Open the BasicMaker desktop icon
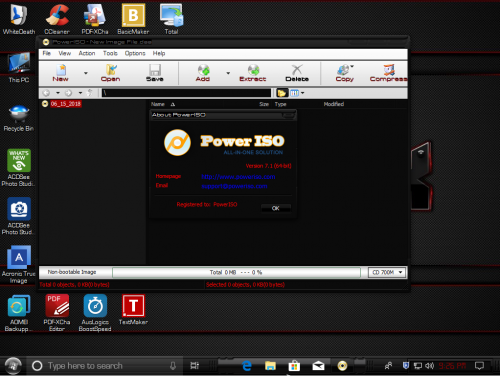Screen dimensions: 500x376 (133, 18)
